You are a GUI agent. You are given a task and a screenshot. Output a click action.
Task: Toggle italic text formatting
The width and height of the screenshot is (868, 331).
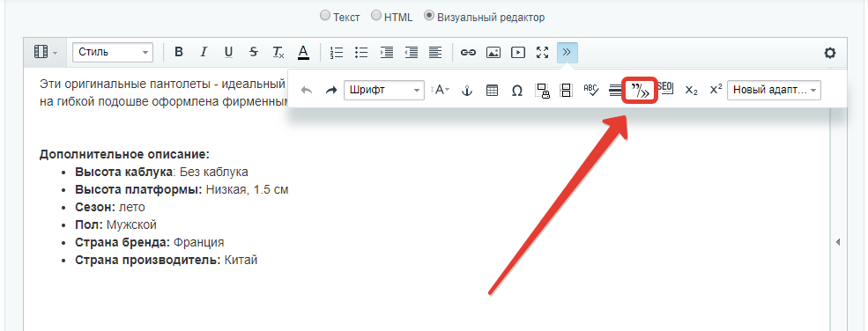point(204,53)
